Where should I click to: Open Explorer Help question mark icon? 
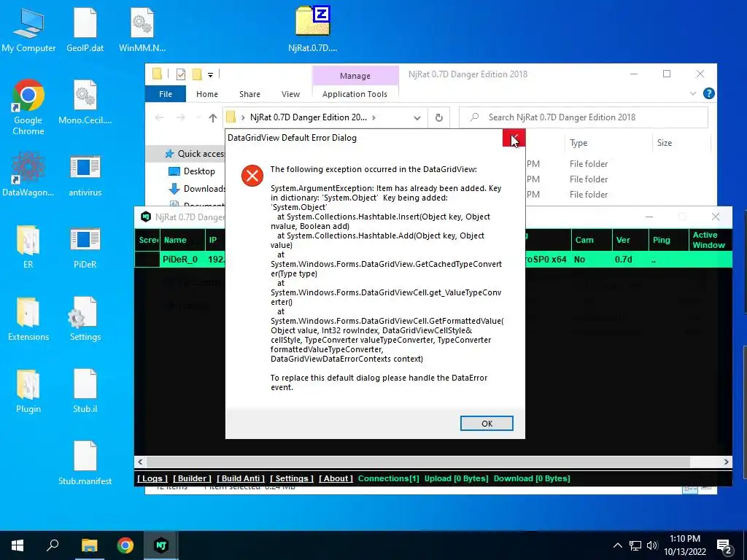708,93
